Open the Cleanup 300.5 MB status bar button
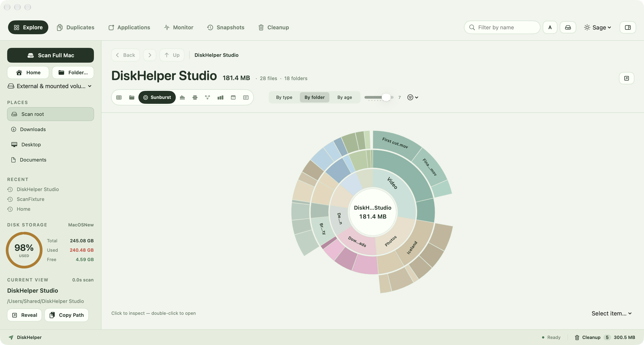644x345 pixels. point(605,337)
